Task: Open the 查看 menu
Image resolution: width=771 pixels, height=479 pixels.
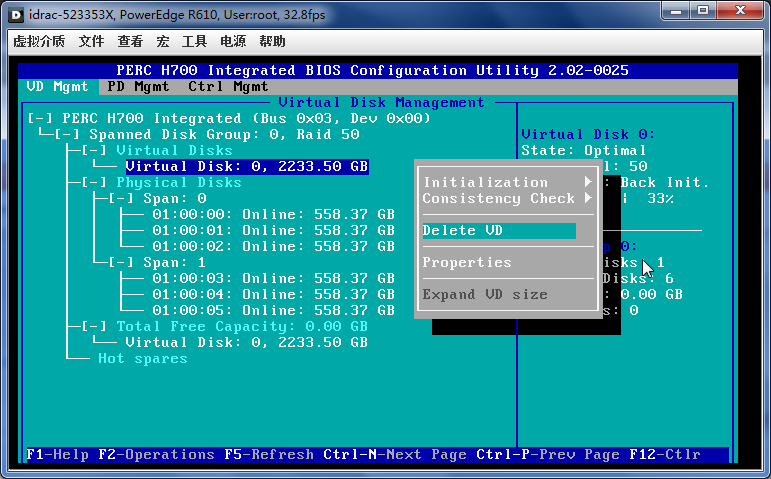Action: point(130,41)
